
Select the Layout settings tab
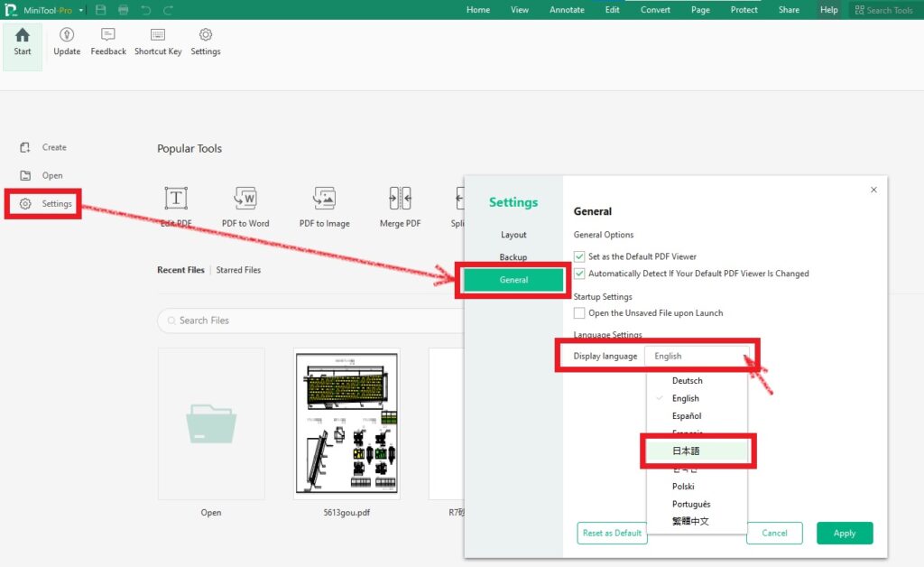pyautogui.click(x=513, y=235)
